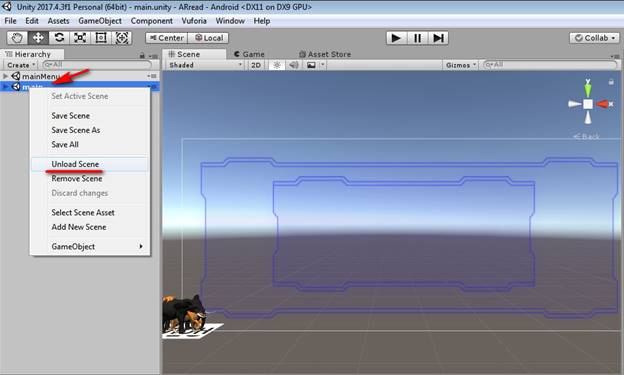
Task: Select the Rotate tool
Action: (59, 38)
